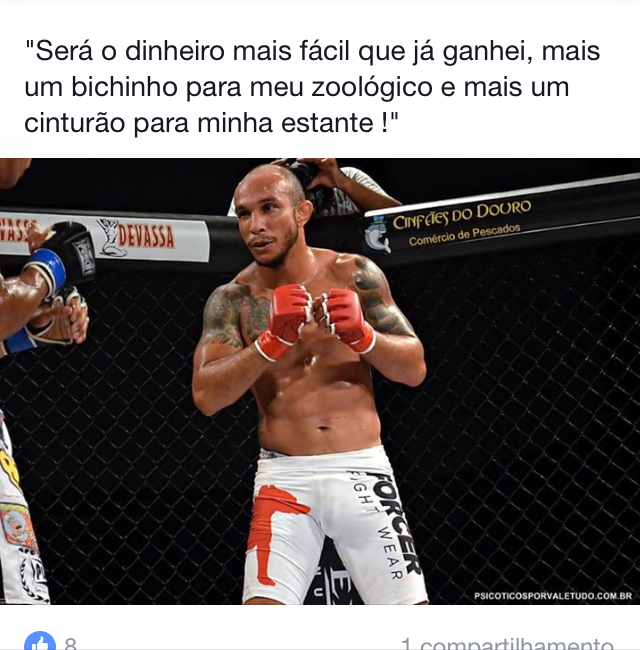Click the fighter's face in the photo
640x650 pixels.
tap(267, 224)
